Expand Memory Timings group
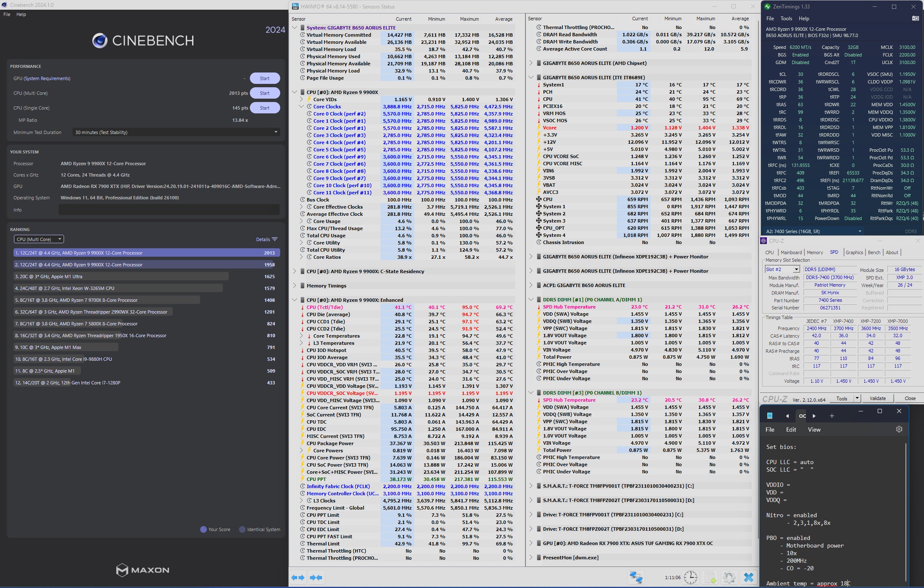 (x=295, y=286)
